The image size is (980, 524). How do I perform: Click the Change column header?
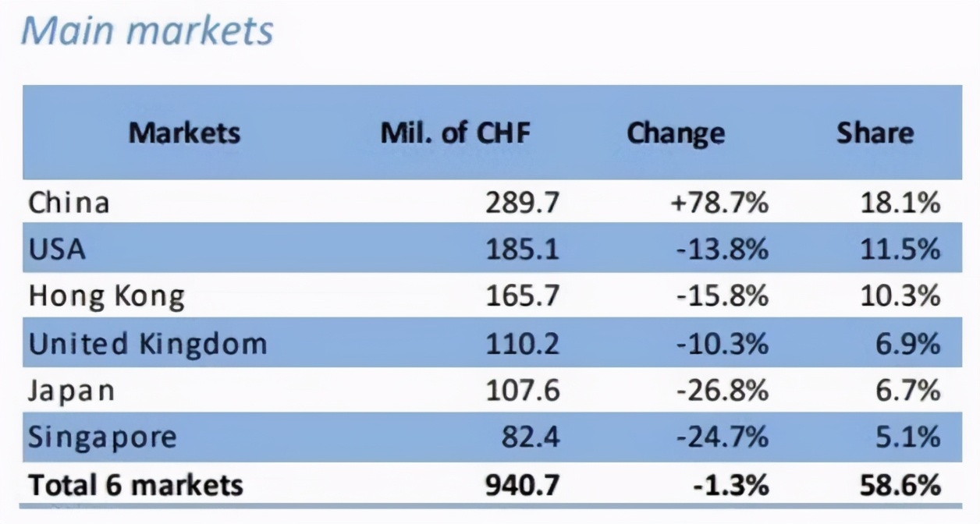675,133
